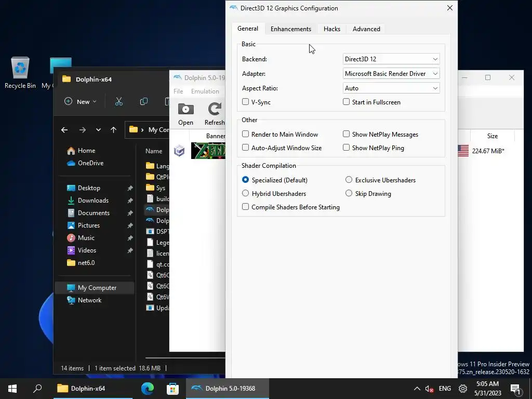The width and height of the screenshot is (532, 399).
Task: Open the notifications icon in taskbar
Action: coord(515,389)
